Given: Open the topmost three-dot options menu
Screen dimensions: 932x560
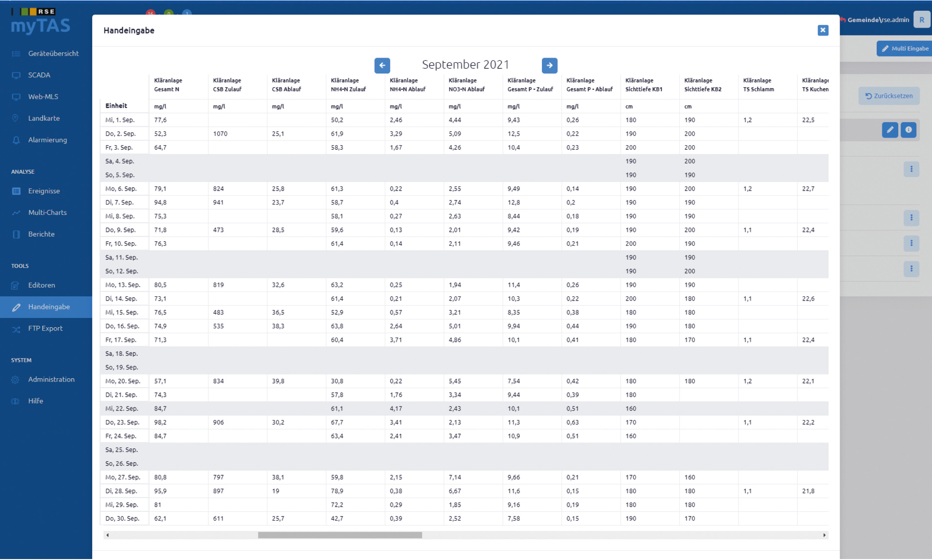Looking at the screenshot, I should click(911, 169).
